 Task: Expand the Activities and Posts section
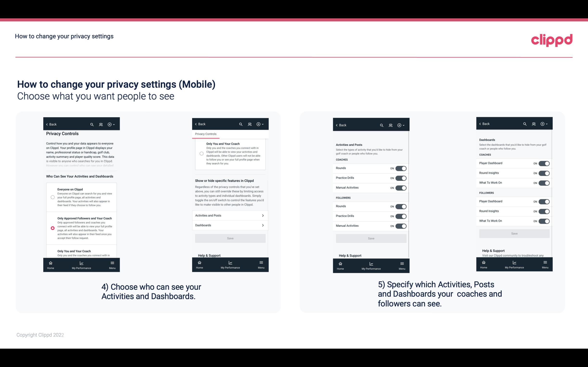(230, 215)
